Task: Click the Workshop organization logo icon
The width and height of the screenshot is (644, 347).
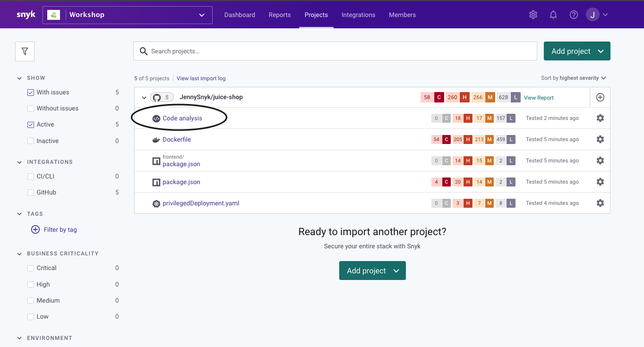Action: point(54,15)
